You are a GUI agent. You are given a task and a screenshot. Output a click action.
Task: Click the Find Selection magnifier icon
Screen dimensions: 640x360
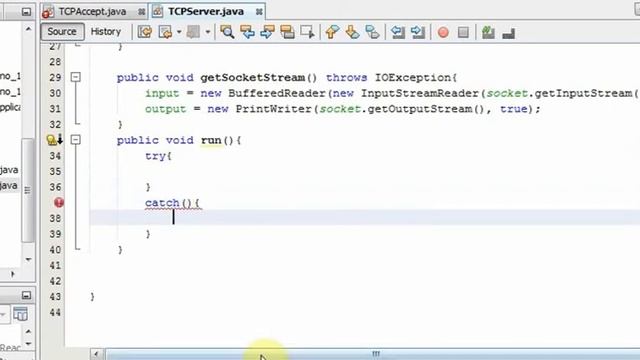pos(227,32)
